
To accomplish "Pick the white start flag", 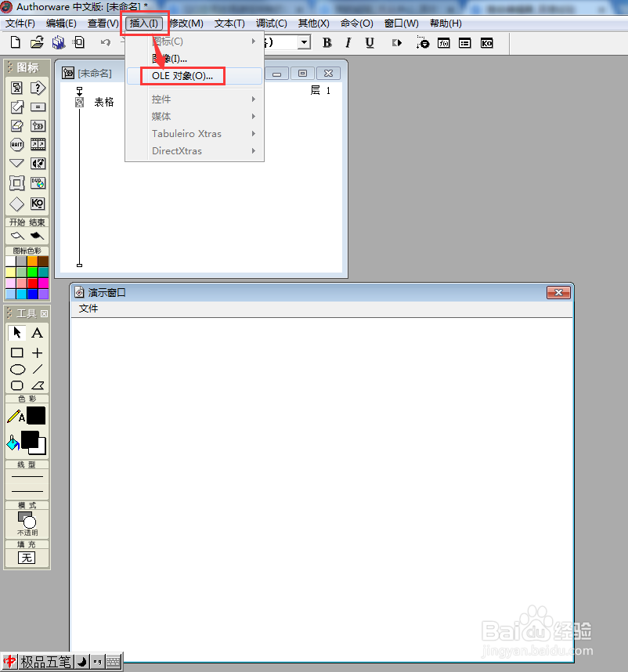I will pos(17,235).
